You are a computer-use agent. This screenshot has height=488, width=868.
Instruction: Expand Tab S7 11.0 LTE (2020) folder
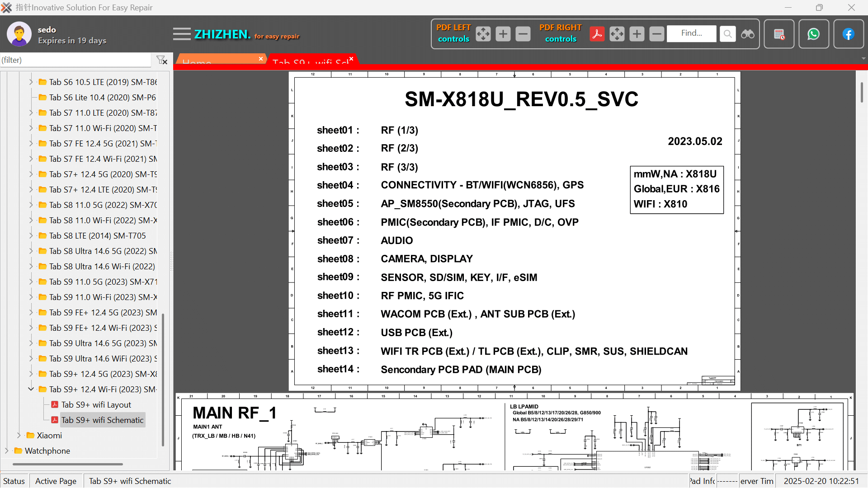31,113
